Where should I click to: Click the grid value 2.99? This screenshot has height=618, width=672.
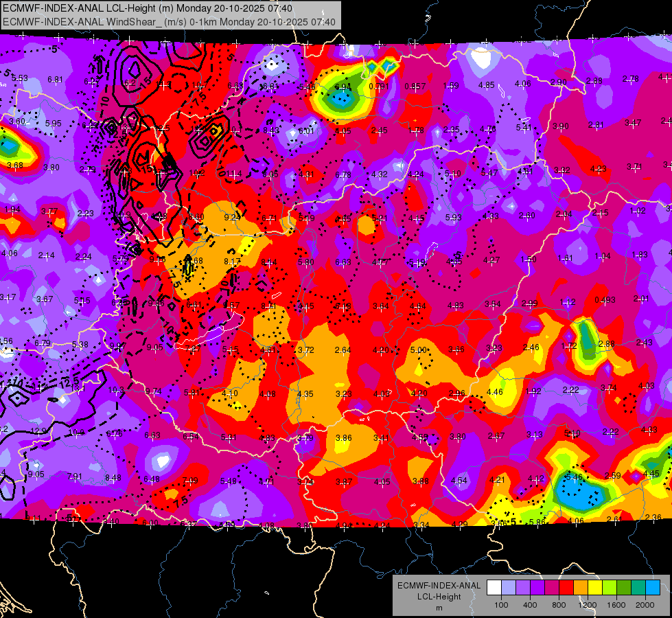click(x=530, y=304)
